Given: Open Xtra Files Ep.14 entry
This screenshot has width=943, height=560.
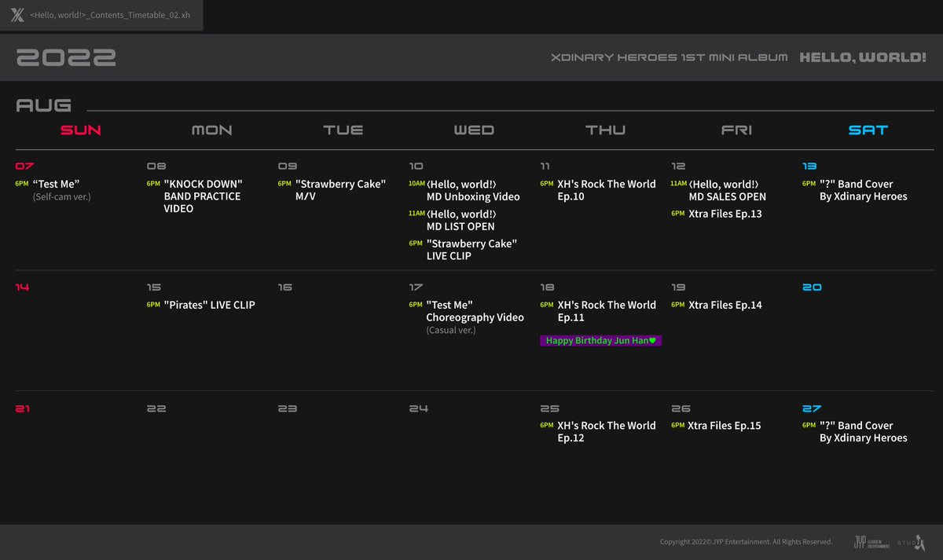Looking at the screenshot, I should click(717, 305).
